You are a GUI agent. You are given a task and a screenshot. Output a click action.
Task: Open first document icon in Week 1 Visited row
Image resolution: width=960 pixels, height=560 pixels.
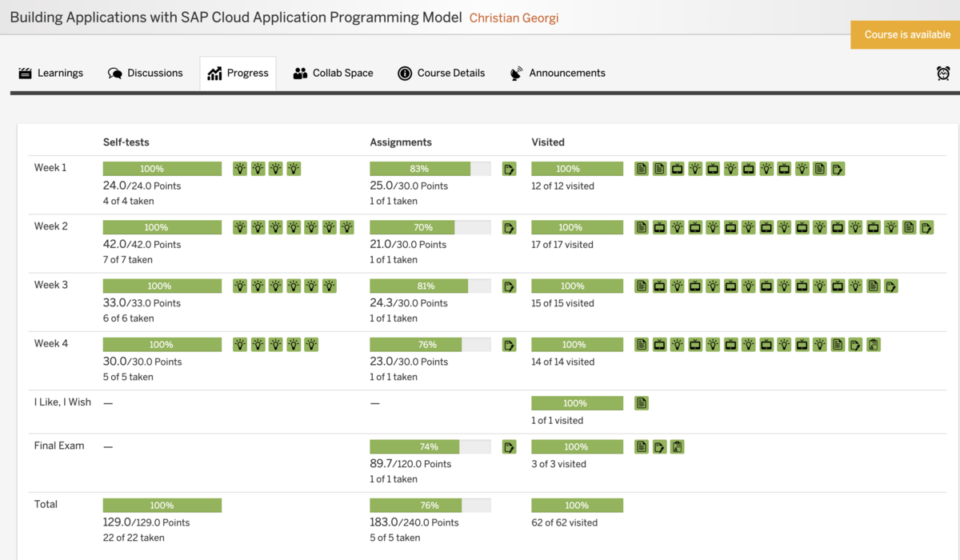click(x=642, y=169)
